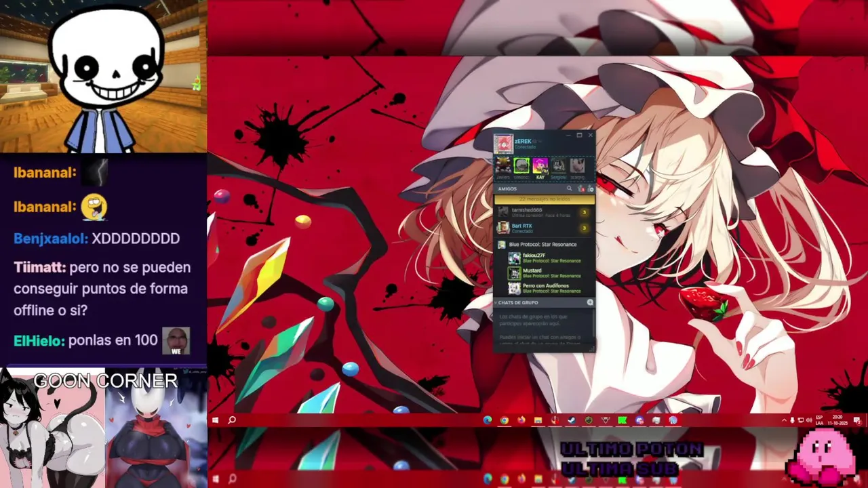Open the volume tray icon
Image resolution: width=868 pixels, height=488 pixels.
(809, 420)
